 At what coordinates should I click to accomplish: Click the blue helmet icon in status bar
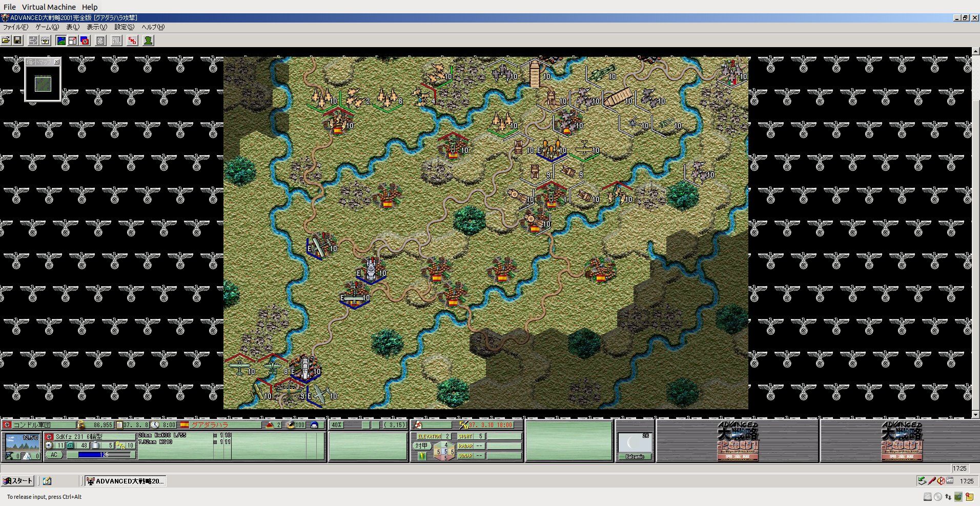coord(314,425)
